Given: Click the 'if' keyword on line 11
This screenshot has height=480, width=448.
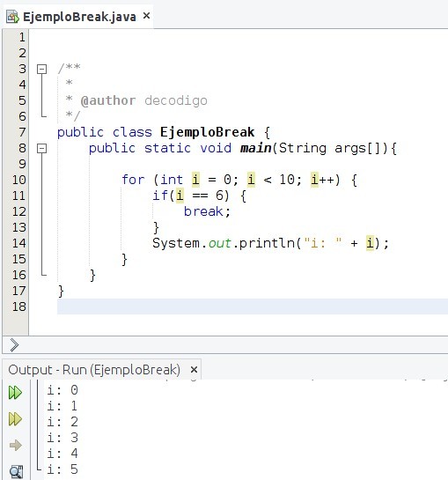Looking at the screenshot, I should click(160, 196).
